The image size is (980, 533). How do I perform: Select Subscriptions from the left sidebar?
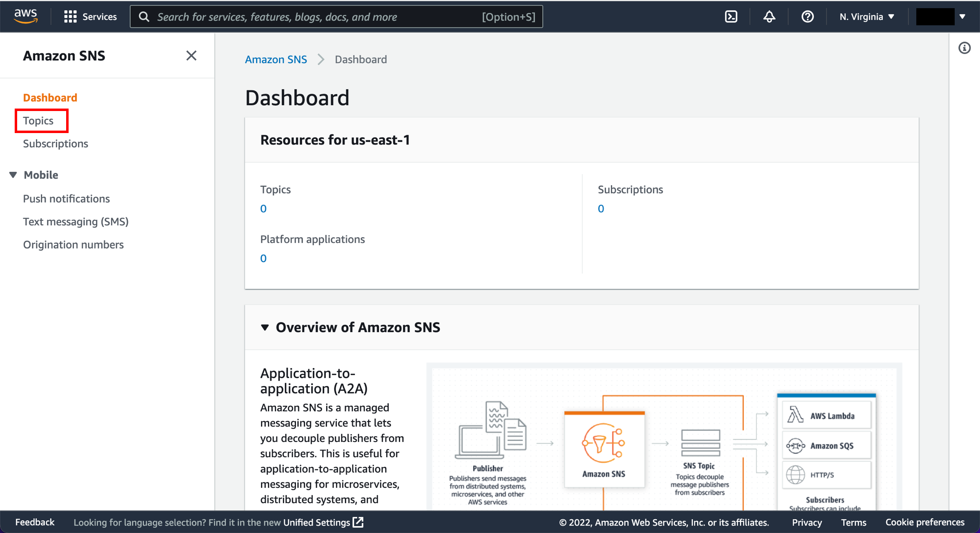pos(56,143)
